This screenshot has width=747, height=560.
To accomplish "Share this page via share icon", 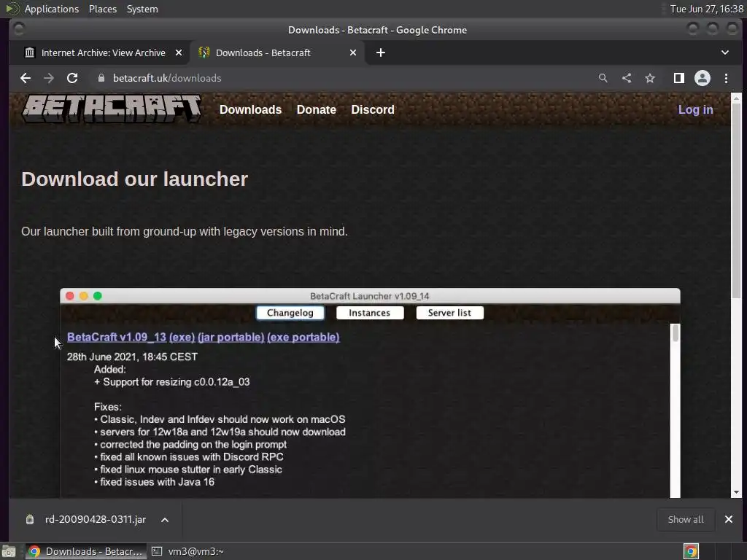I will coord(627,78).
